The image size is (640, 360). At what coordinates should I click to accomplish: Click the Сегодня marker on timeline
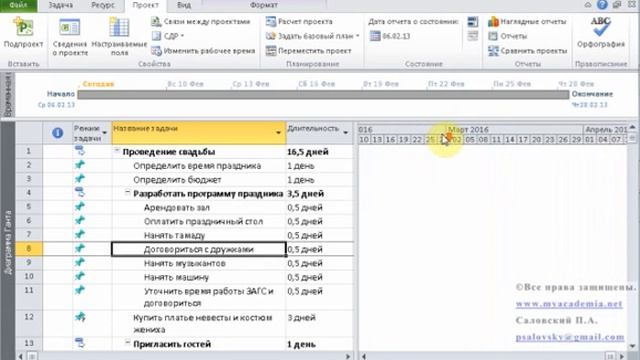pyautogui.click(x=98, y=84)
